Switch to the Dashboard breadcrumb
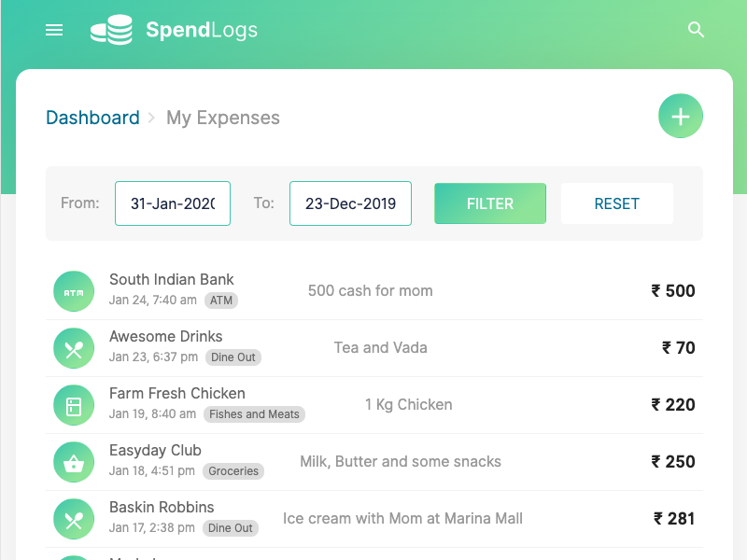This screenshot has width=747, height=560. point(92,118)
